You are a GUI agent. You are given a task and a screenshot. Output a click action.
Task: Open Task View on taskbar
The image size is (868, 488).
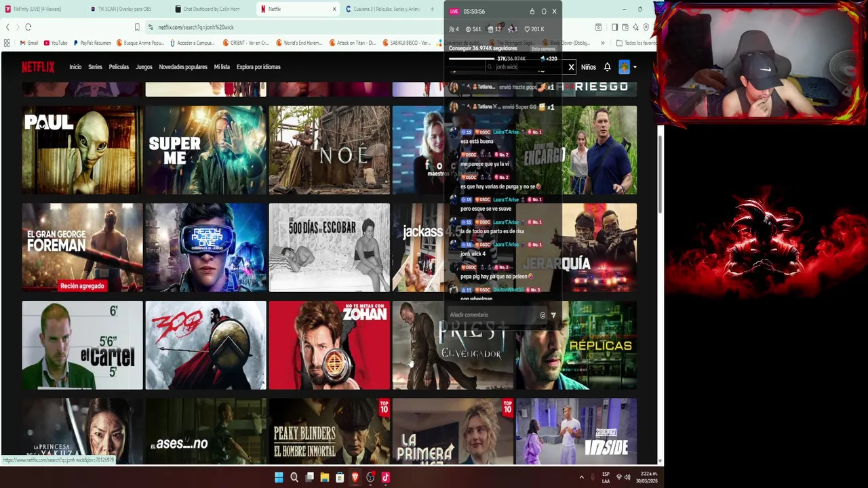pyautogui.click(x=310, y=477)
